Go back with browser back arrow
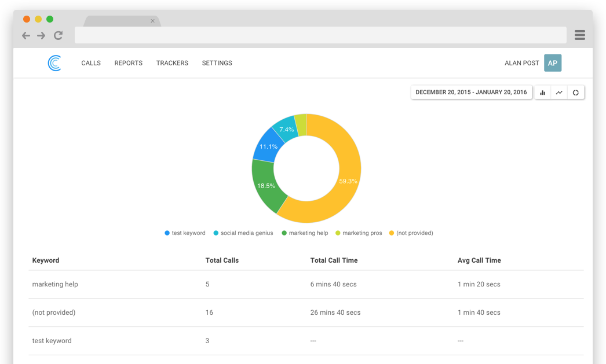This screenshot has width=606, height=364. (x=26, y=35)
